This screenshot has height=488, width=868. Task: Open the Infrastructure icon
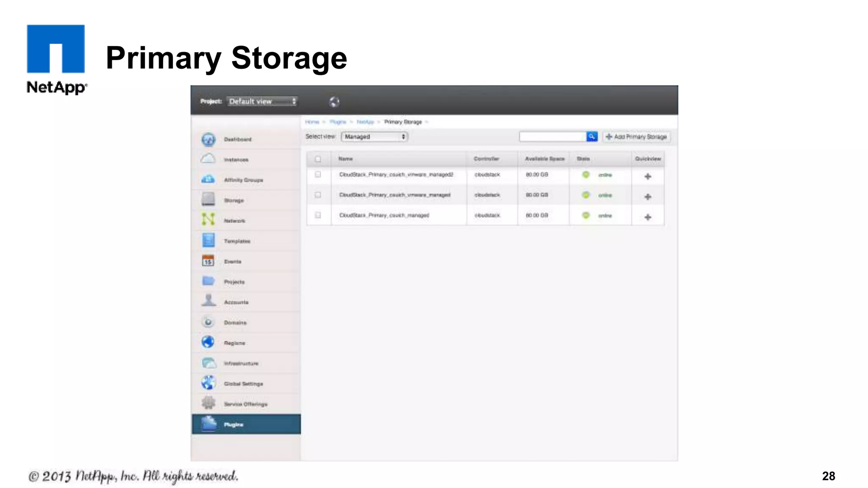[x=209, y=363]
